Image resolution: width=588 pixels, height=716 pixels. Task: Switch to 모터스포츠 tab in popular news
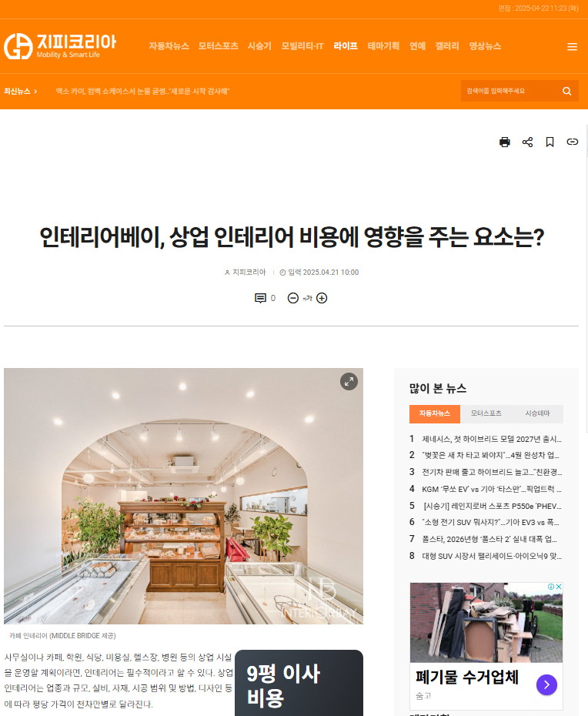pos(486,413)
